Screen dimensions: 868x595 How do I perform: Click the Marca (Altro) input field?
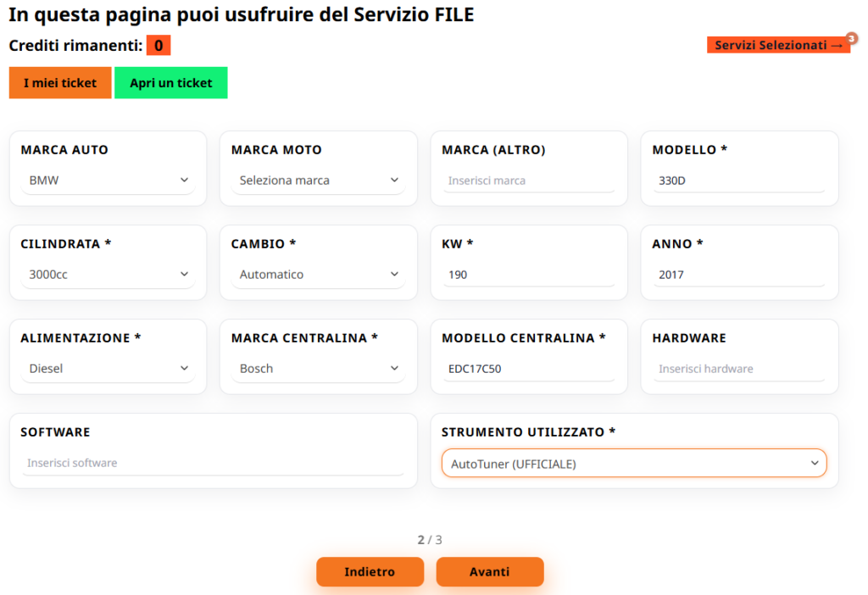(529, 181)
